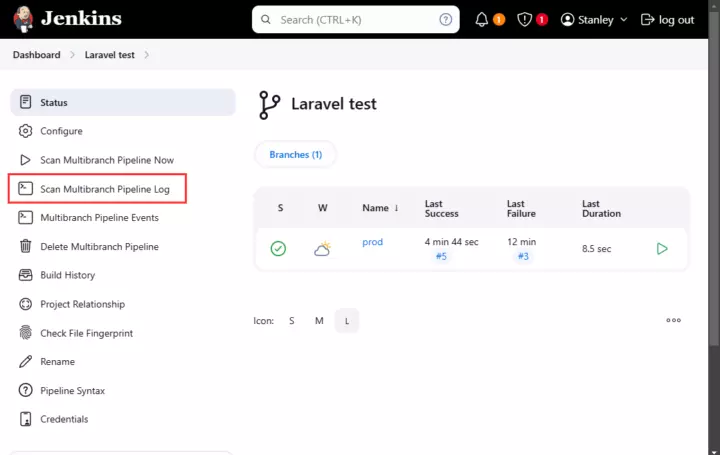This screenshot has height=455, width=720.
Task: Open Check File Fingerprint page
Action: pos(86,333)
